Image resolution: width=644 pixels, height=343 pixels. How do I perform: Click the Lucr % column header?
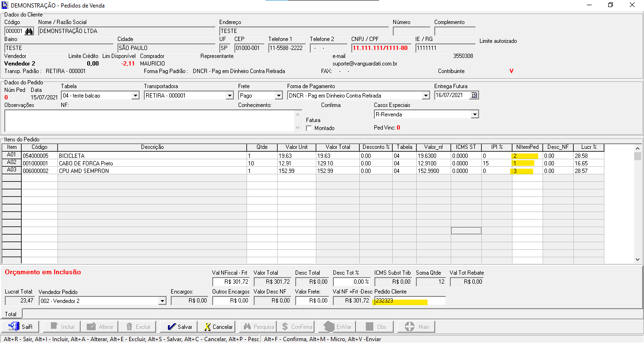(x=589, y=147)
